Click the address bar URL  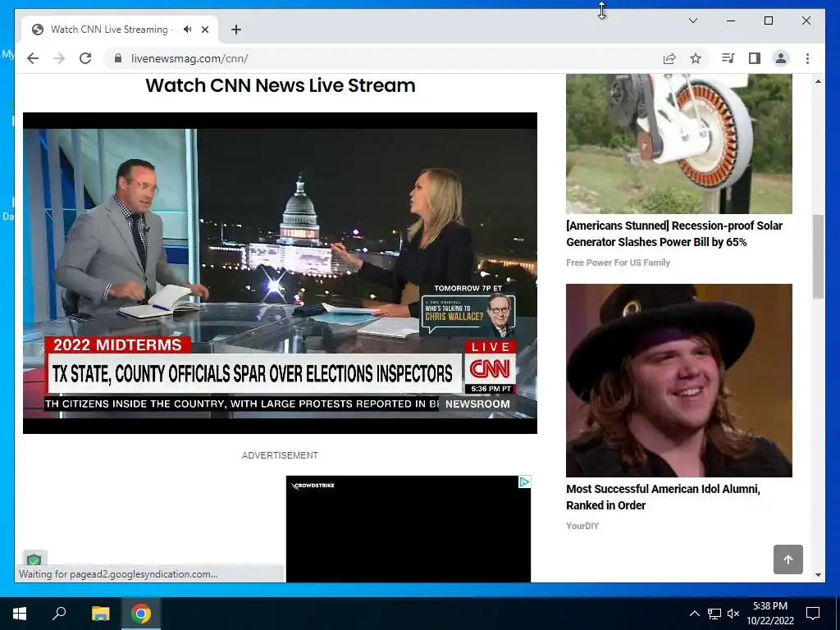189,58
